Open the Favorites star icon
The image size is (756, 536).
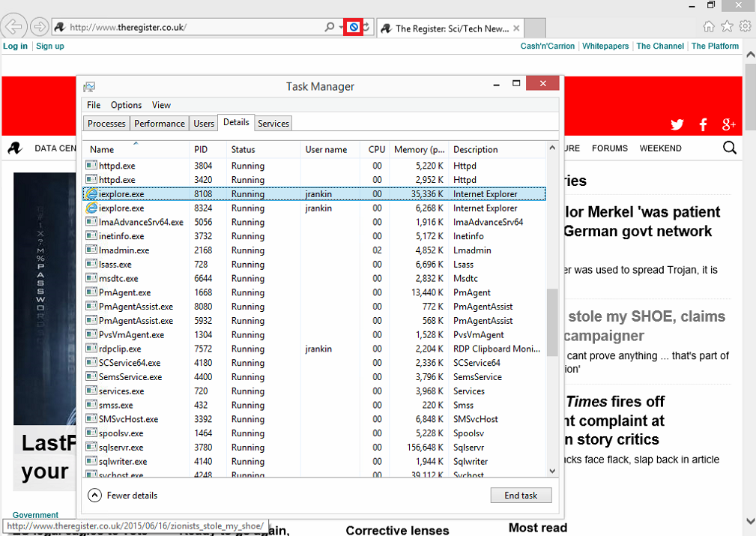click(x=727, y=27)
